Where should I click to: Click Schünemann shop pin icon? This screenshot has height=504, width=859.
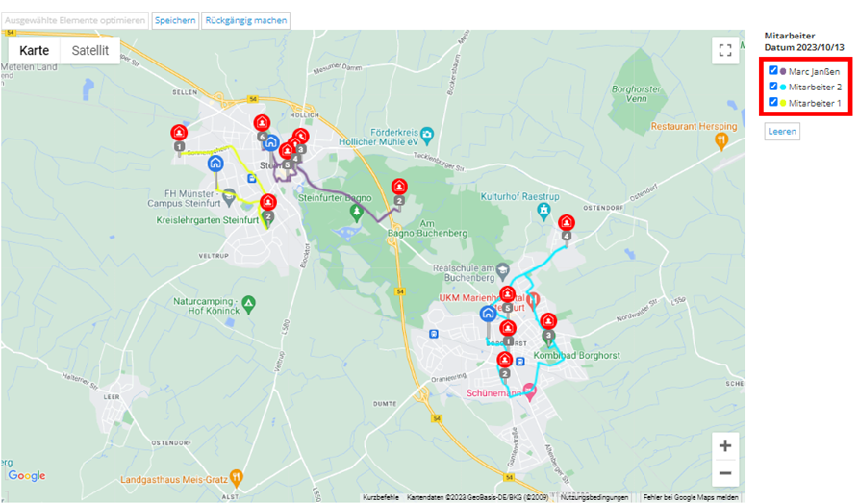[x=529, y=391]
